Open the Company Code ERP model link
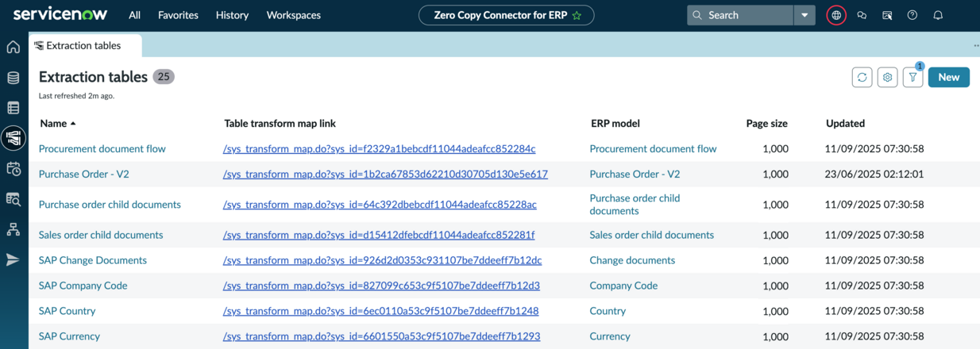This screenshot has height=349, width=980. click(x=623, y=286)
